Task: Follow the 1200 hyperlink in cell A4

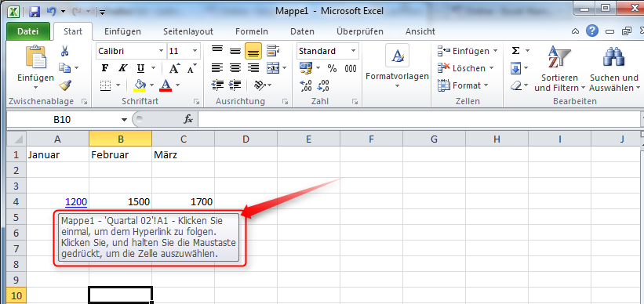Action: 76,201
